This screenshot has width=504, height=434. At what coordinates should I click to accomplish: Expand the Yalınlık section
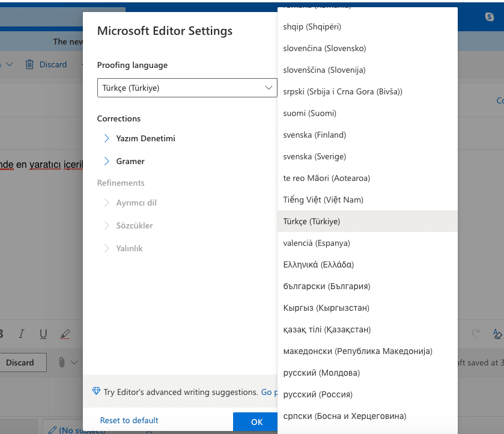(x=107, y=248)
